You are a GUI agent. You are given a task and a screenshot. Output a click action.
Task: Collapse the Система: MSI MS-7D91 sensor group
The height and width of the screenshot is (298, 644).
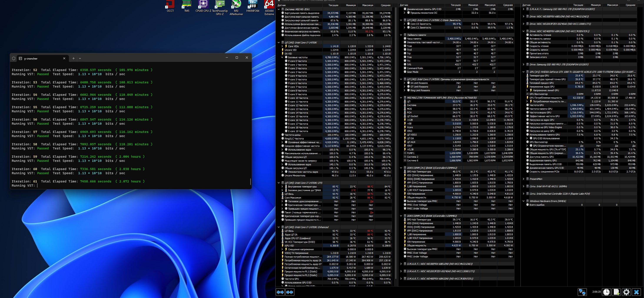(279, 9)
